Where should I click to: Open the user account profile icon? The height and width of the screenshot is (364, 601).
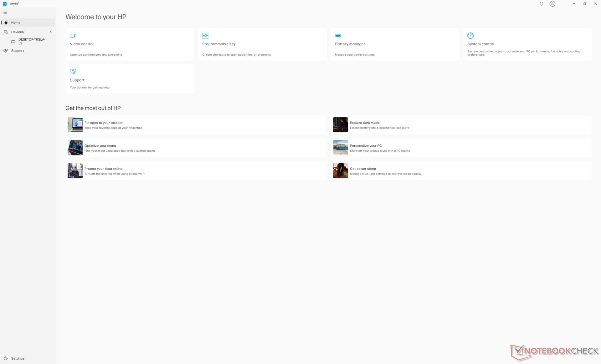(552, 4)
